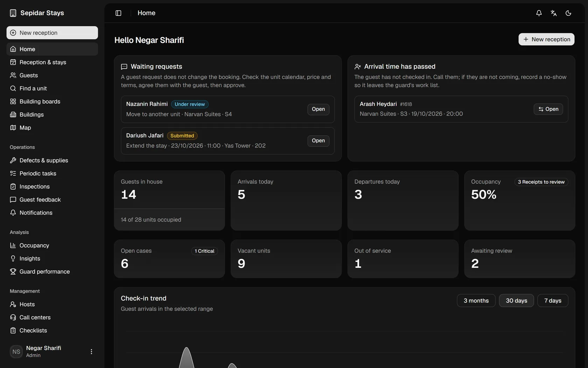
Task: Click the Guest feedback chat icon
Action: point(13,199)
